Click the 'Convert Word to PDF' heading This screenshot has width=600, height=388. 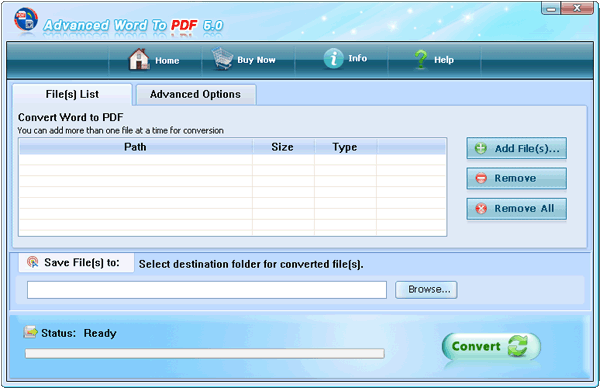coord(70,117)
